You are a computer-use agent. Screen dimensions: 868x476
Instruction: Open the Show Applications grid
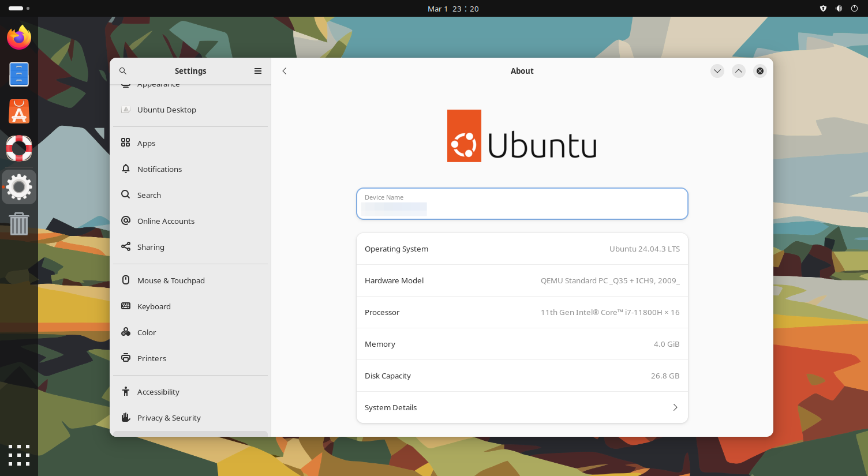pos(19,455)
